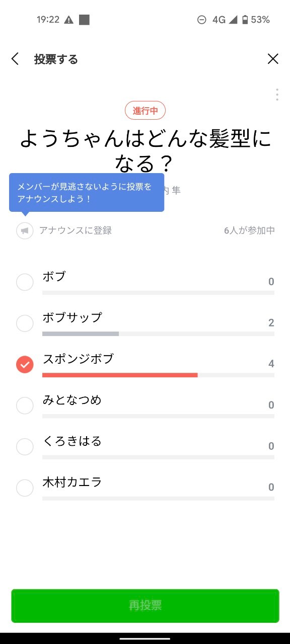The height and width of the screenshot is (644, 290).
Task: Uncheck the スポンジボブ selected option
Action: [25, 364]
